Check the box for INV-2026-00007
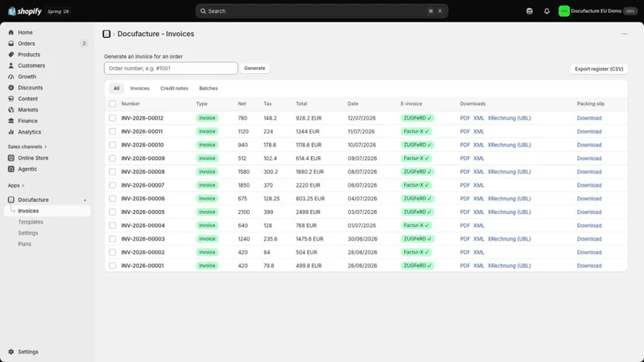644x362 pixels. point(113,185)
